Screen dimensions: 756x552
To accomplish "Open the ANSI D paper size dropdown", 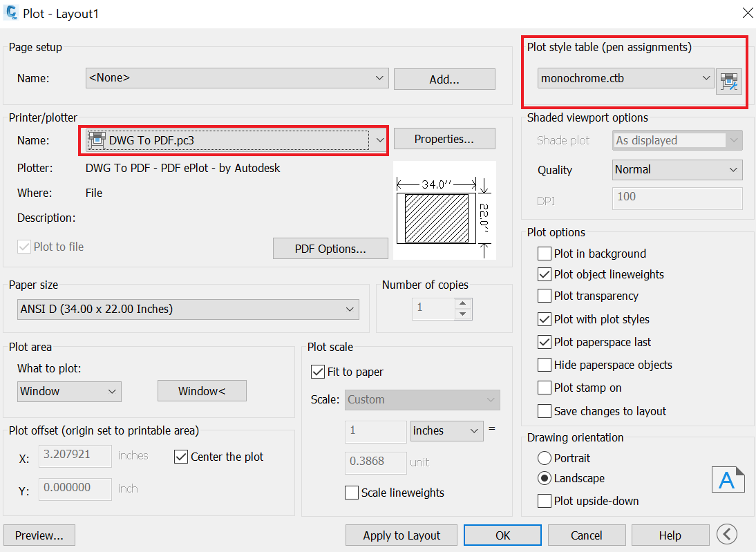I will coord(188,309).
